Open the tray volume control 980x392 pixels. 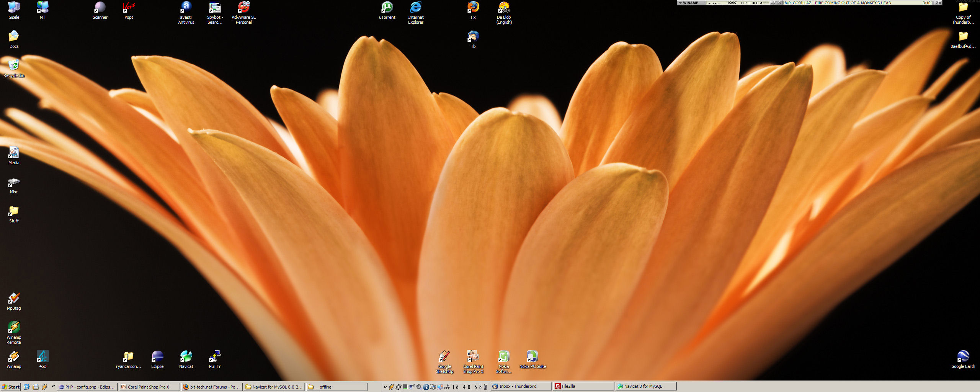click(419, 387)
